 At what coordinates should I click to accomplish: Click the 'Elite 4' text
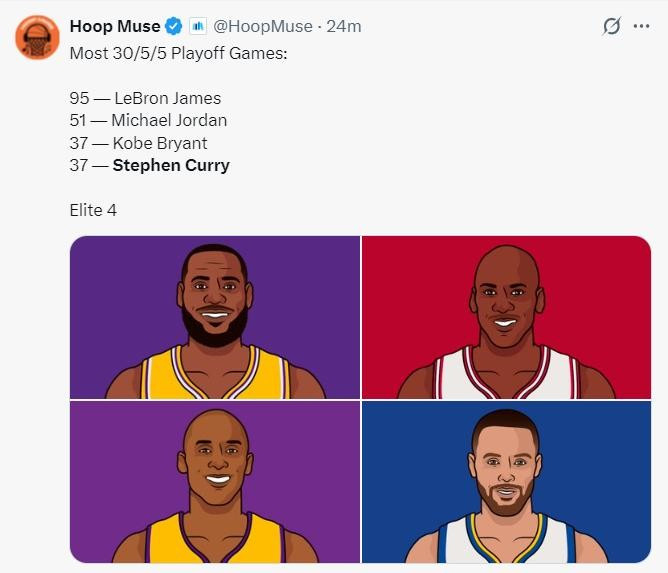click(x=93, y=210)
